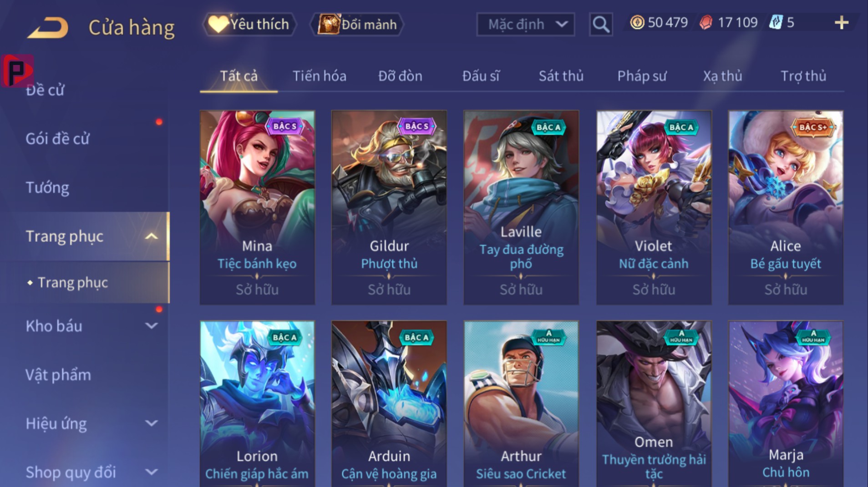The width and height of the screenshot is (868, 487).
Task: Click the plus icon to add currency
Action: pos(841,23)
